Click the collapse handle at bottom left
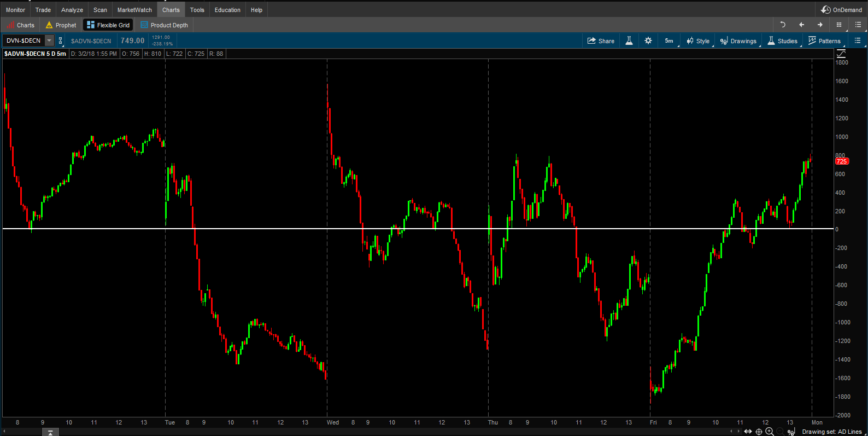The image size is (868, 436). coord(50,432)
